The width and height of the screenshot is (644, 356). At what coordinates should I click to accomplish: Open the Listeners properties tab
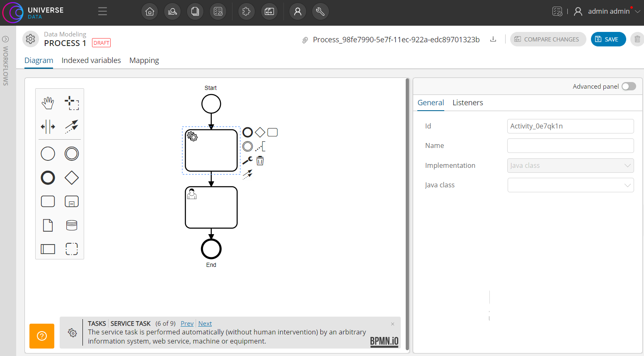(x=468, y=103)
